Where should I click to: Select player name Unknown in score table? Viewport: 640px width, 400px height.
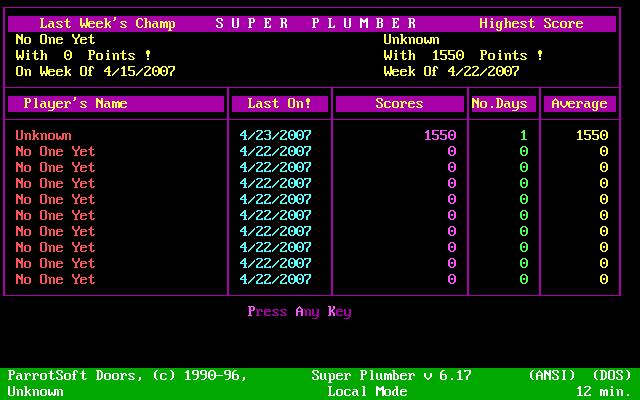tap(43, 136)
